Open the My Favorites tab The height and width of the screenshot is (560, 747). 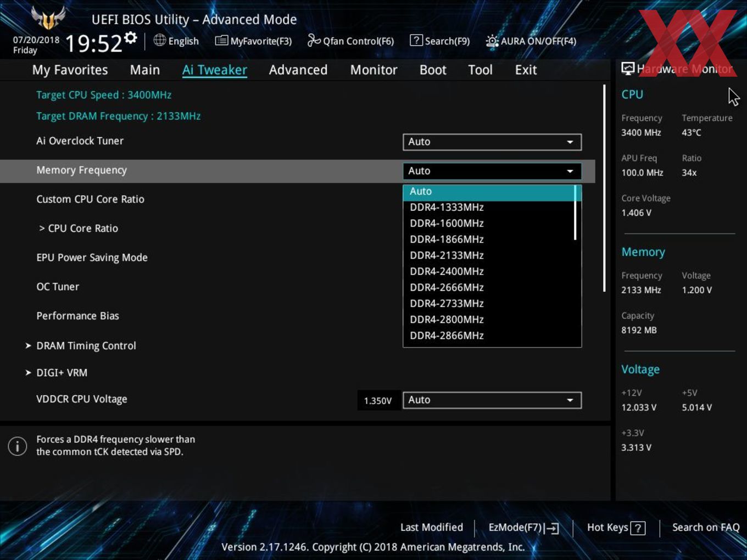pos(70,70)
